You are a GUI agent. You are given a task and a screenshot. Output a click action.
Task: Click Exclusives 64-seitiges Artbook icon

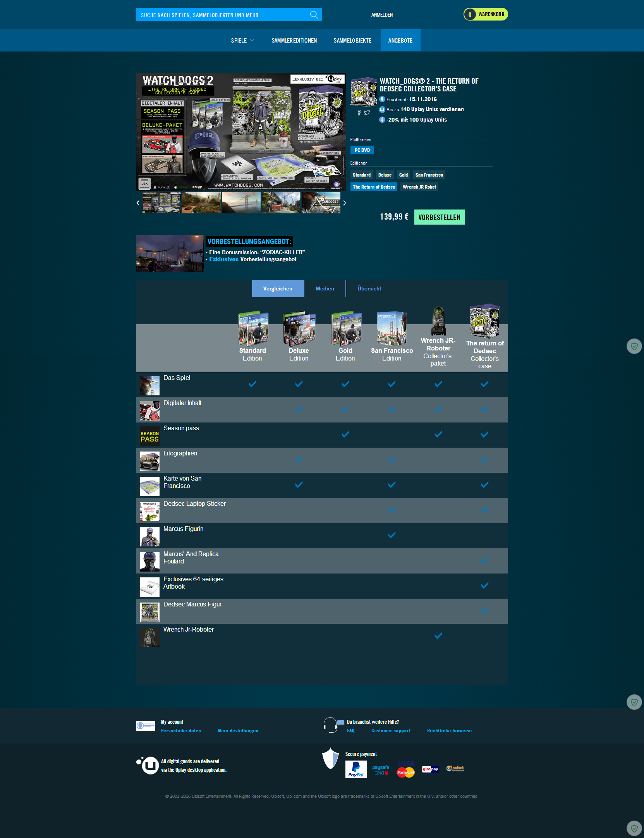[150, 587]
